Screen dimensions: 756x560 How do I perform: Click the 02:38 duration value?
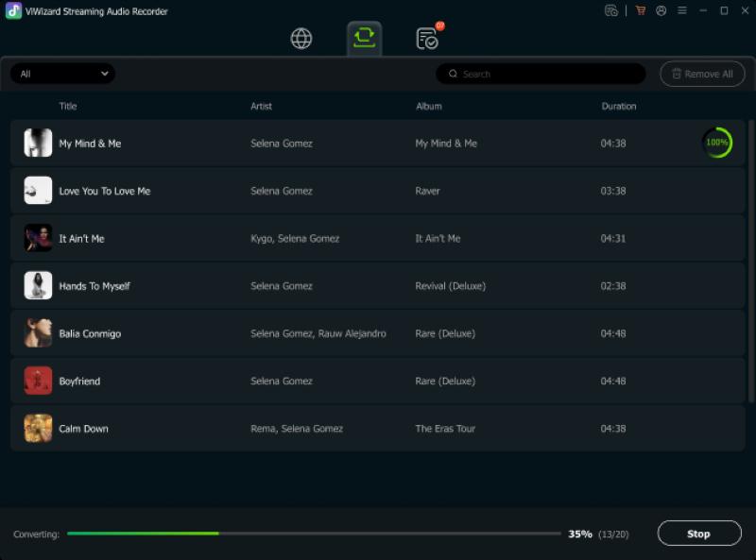click(612, 286)
